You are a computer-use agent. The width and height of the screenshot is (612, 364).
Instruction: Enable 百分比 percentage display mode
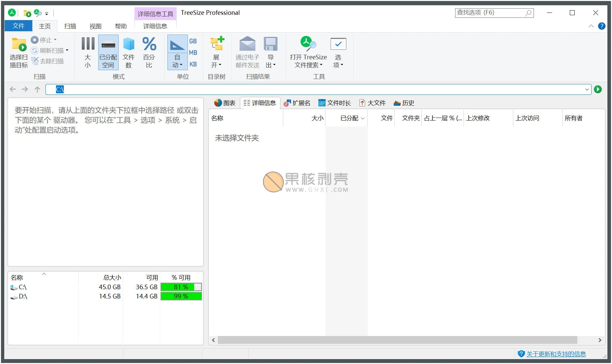pyautogui.click(x=149, y=52)
